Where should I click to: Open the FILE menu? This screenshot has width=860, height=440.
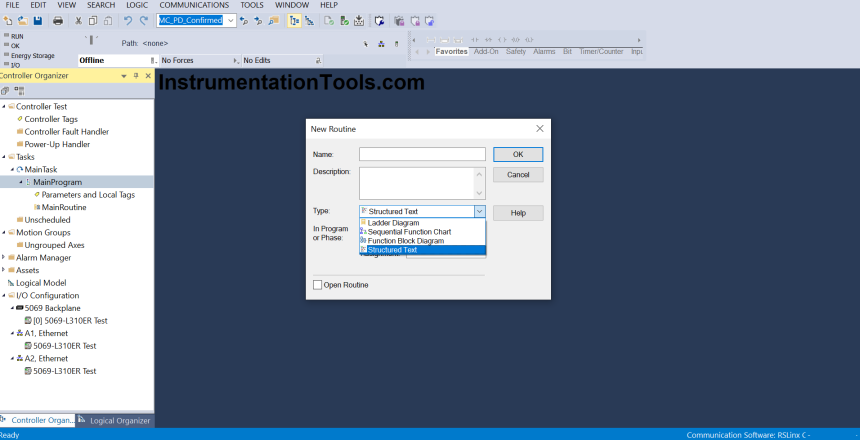pos(13,5)
